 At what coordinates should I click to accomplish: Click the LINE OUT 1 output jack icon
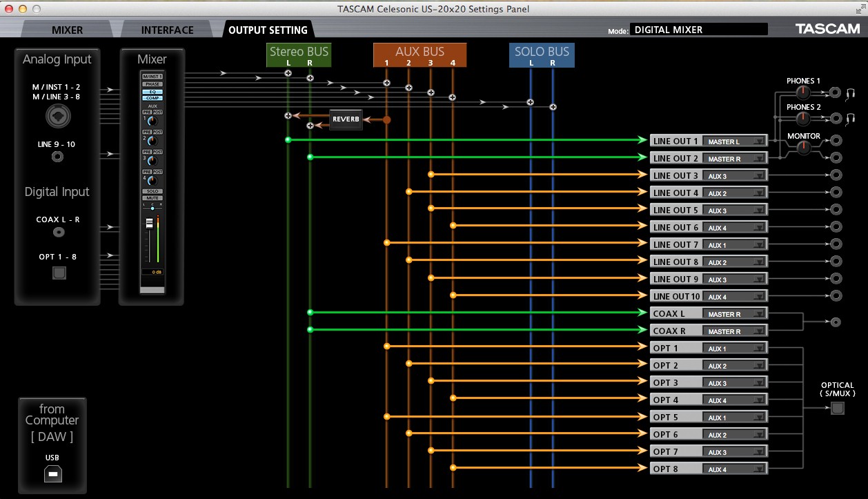(x=836, y=140)
